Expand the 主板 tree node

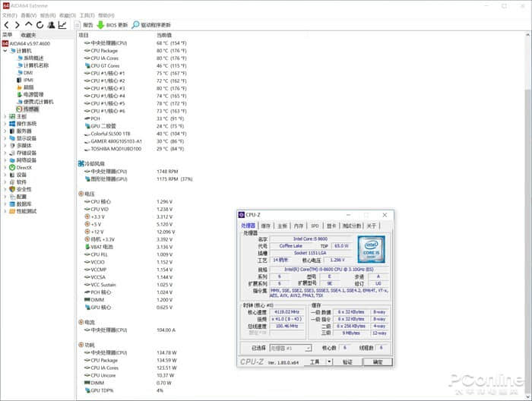point(5,116)
